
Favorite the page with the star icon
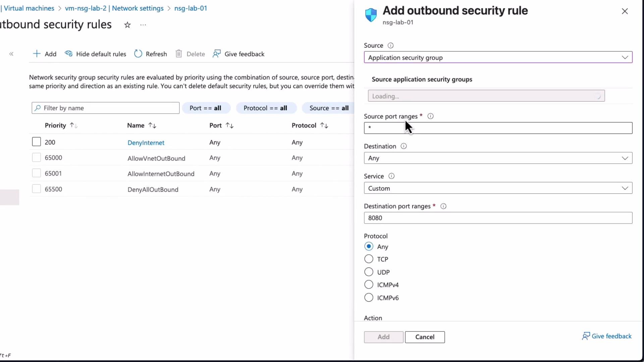(127, 25)
